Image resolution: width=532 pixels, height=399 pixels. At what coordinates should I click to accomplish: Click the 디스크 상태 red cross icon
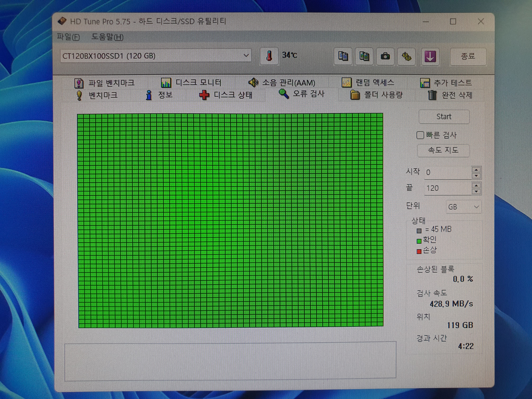coord(204,95)
